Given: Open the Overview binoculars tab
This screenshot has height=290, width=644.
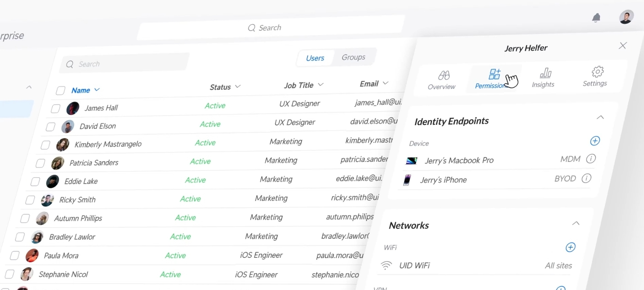Looking at the screenshot, I should [x=442, y=80].
